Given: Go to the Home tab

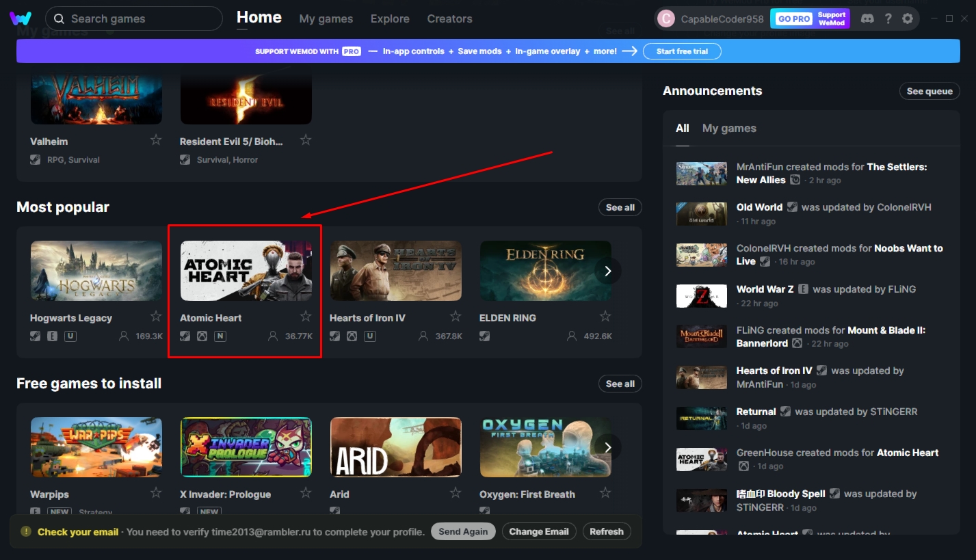Looking at the screenshot, I should click(x=259, y=18).
